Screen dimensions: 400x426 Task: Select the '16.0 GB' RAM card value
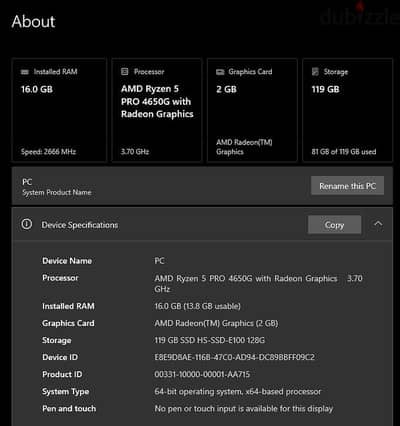(37, 89)
